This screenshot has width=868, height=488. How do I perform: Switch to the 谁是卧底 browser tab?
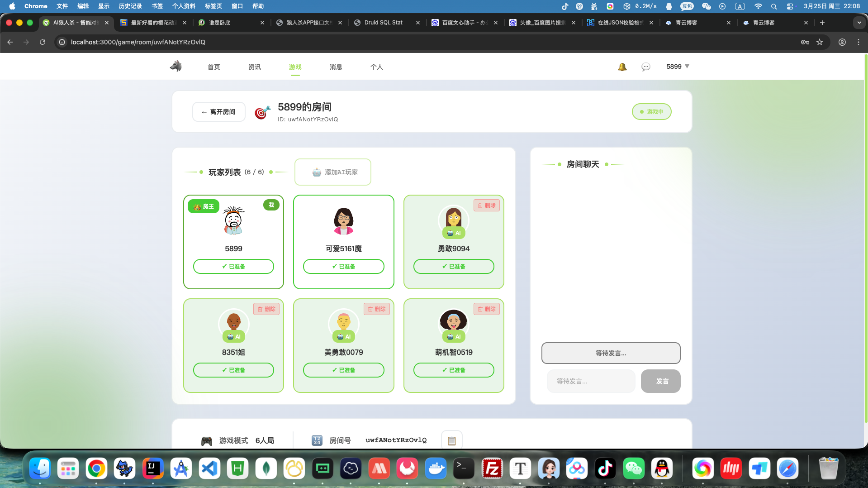[x=231, y=23]
